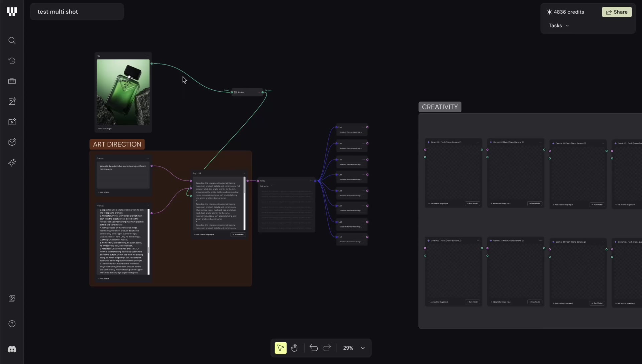
Task: Open the image editing icon in the sidebar
Action: click(x=12, y=102)
